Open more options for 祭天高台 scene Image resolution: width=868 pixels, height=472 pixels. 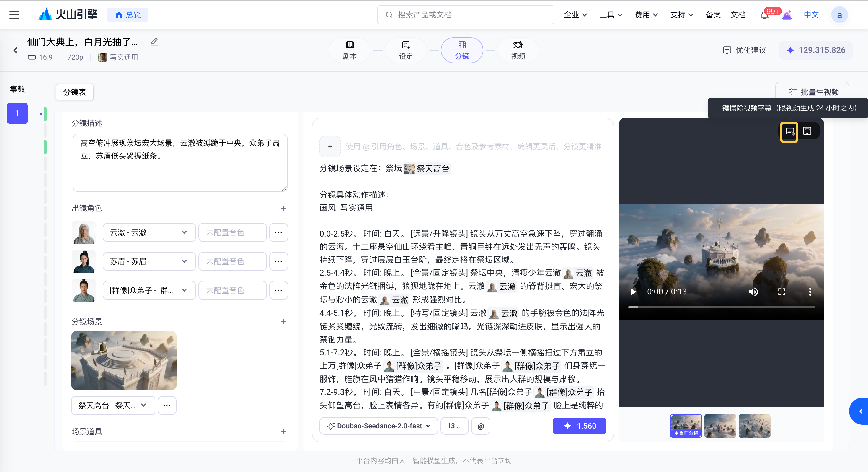click(x=167, y=405)
